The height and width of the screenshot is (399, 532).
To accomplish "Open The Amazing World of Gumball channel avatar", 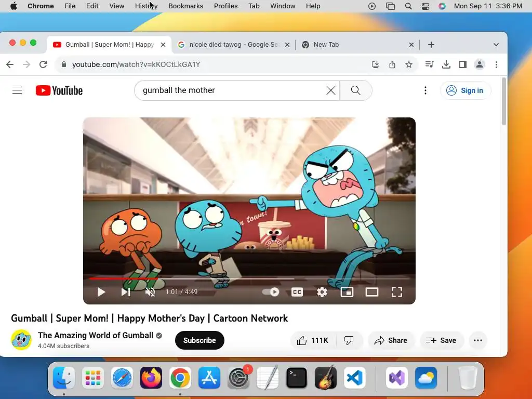I will click(21, 340).
